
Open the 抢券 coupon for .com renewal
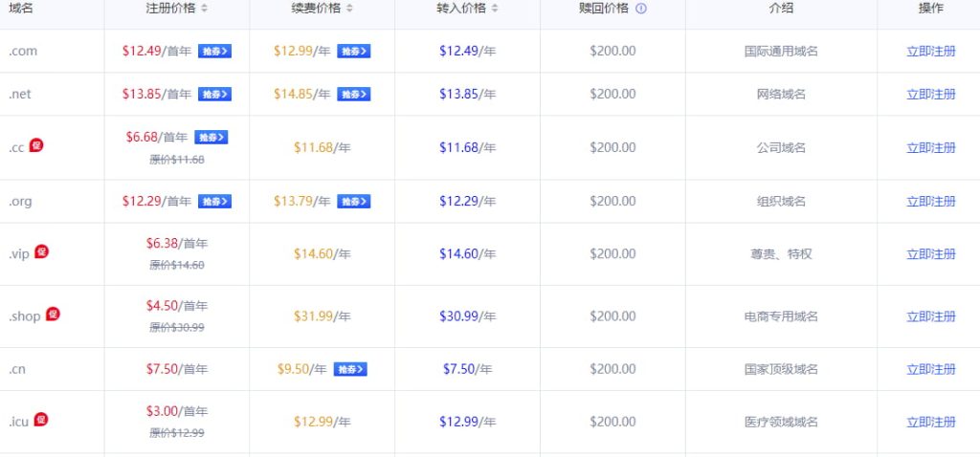(353, 52)
